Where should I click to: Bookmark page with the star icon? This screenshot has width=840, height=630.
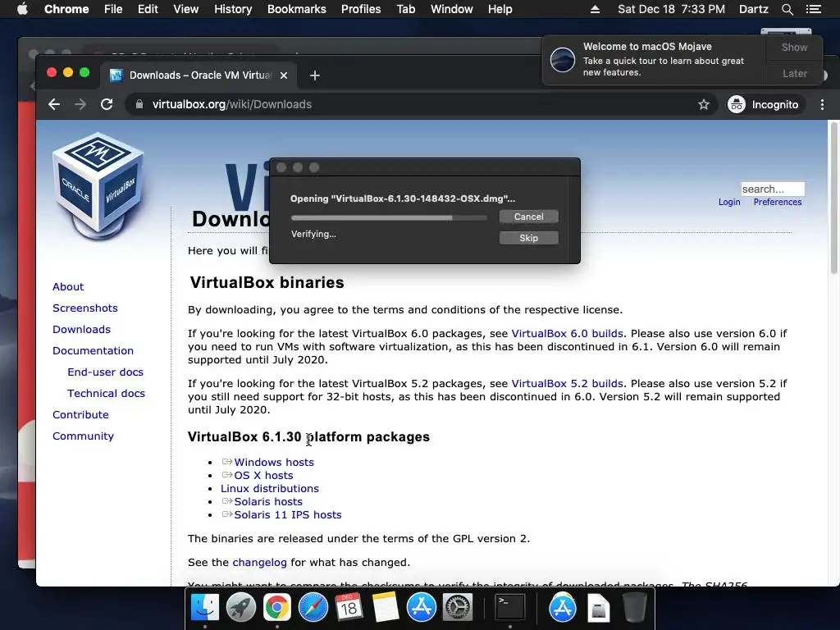(x=703, y=104)
